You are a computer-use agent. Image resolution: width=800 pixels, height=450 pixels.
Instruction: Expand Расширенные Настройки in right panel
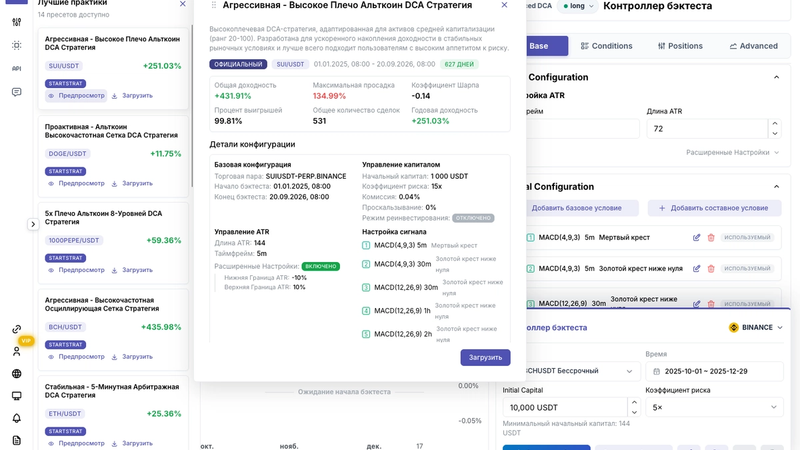point(733,153)
